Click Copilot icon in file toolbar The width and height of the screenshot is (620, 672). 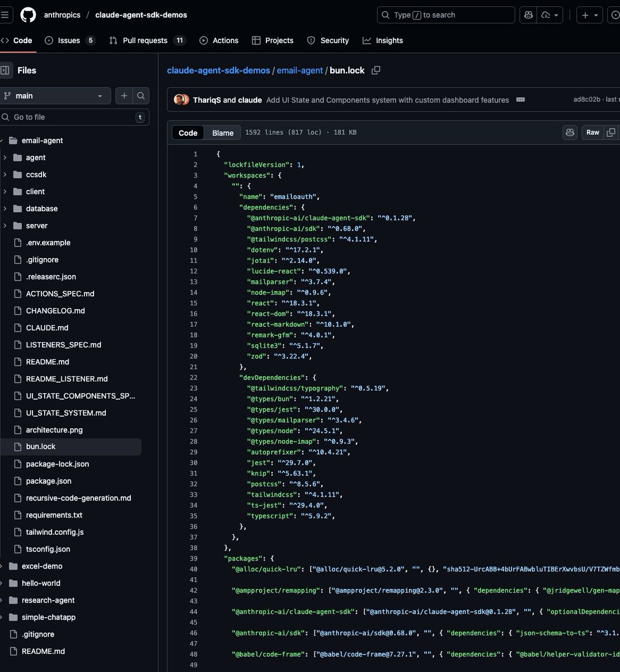pos(570,133)
